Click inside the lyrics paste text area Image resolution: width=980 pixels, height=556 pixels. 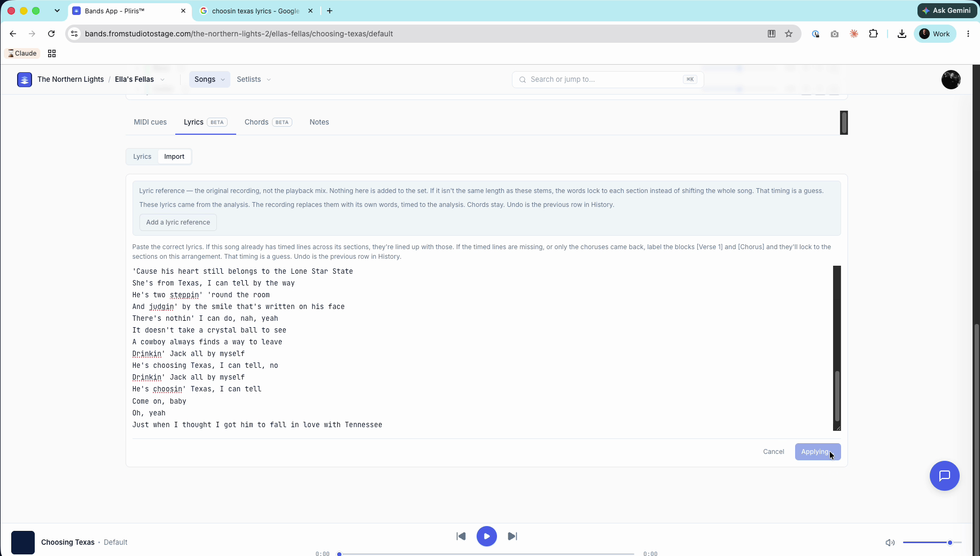click(482, 348)
